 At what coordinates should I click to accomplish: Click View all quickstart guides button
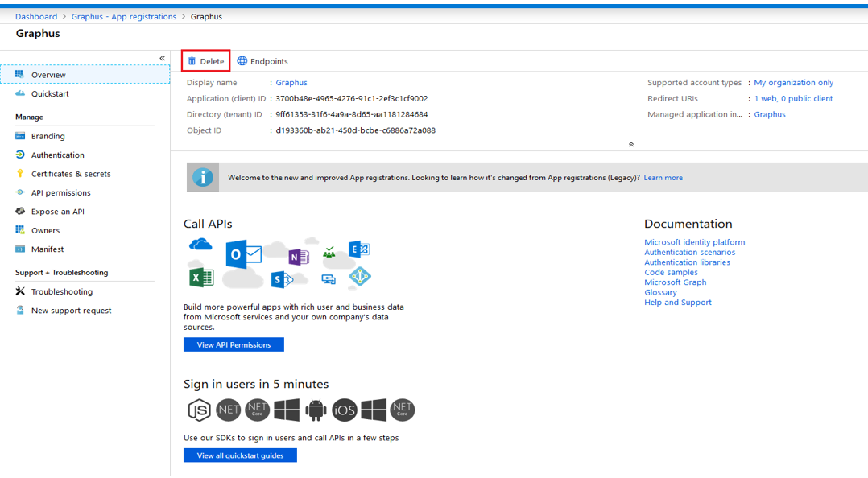click(240, 455)
